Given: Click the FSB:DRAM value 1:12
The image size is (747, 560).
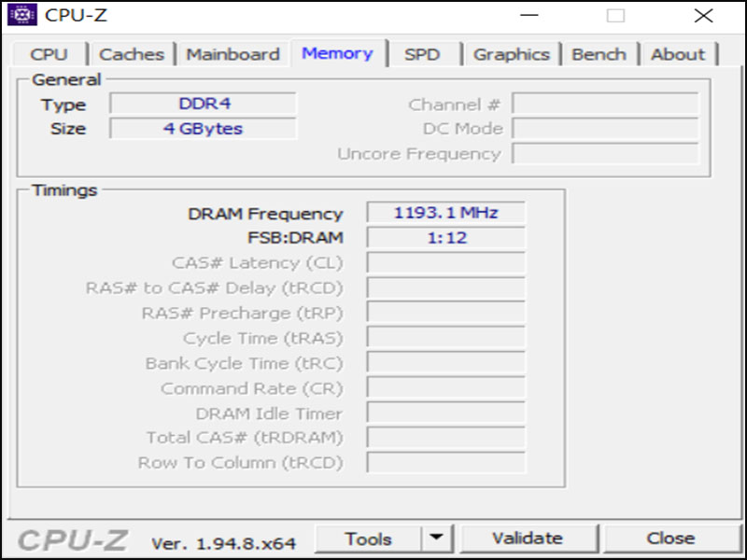Looking at the screenshot, I should coord(446,238).
